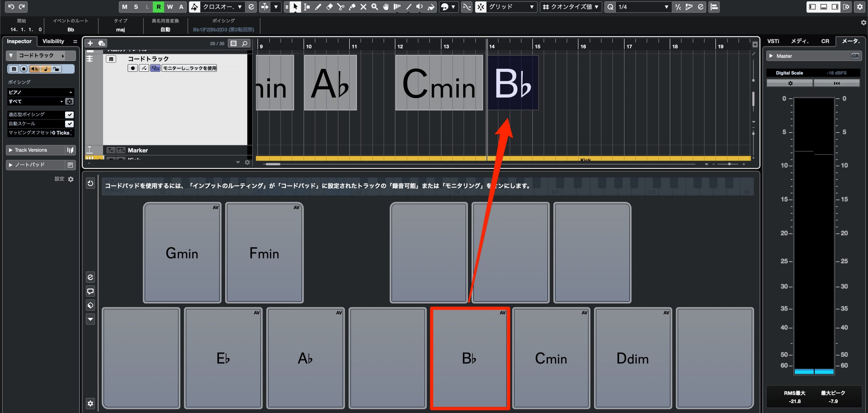868x413 pixels.
Task: Open the すべて voicing style dropdown
Action: [x=36, y=101]
